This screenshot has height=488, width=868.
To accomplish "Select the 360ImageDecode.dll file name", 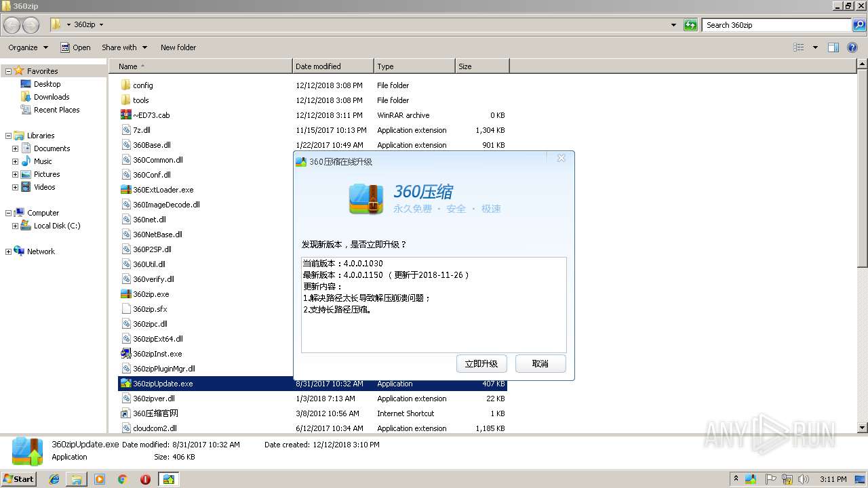I will [166, 205].
